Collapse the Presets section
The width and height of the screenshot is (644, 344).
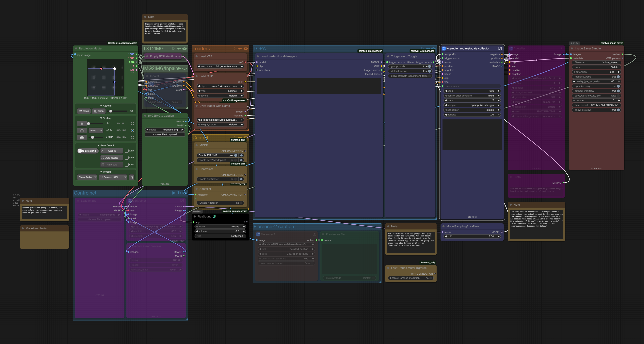106,172
